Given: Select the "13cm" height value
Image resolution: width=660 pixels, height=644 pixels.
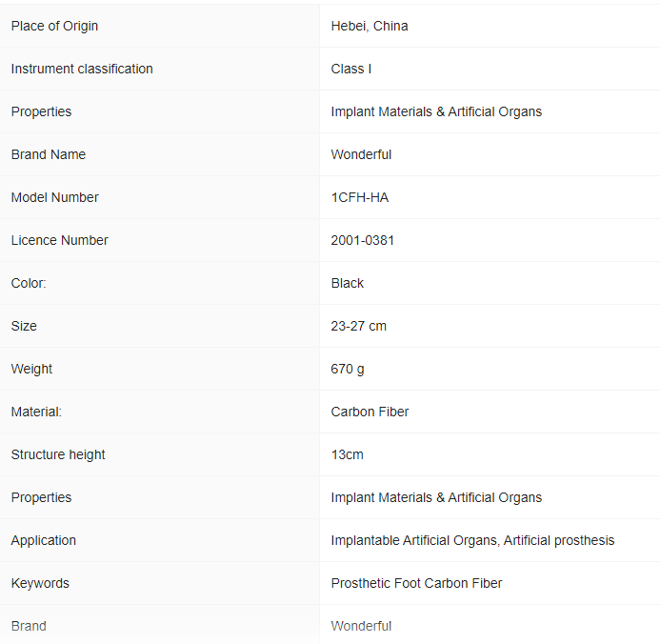Looking at the screenshot, I should 348,454.
